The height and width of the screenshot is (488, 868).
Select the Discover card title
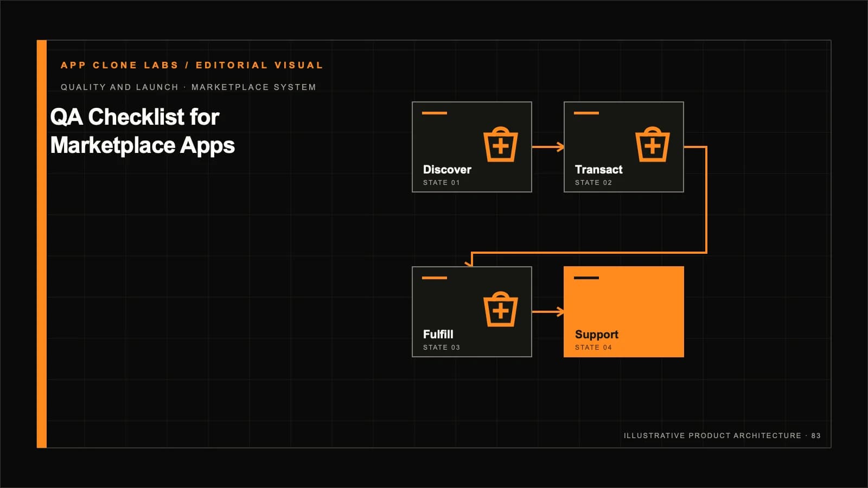coord(447,170)
